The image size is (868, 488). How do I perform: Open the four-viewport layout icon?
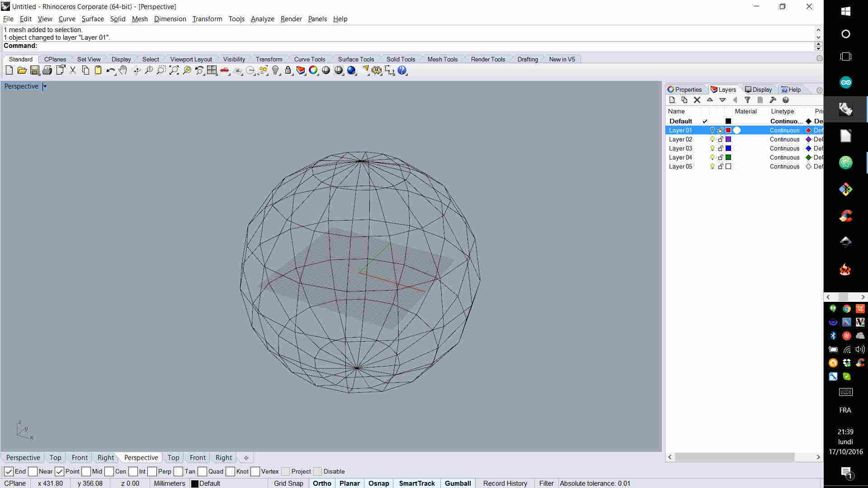click(212, 70)
